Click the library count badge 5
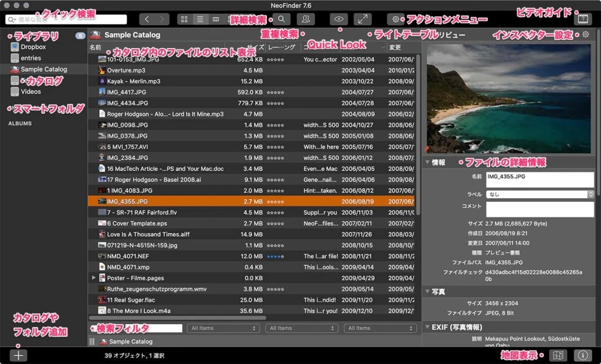 click(80, 36)
